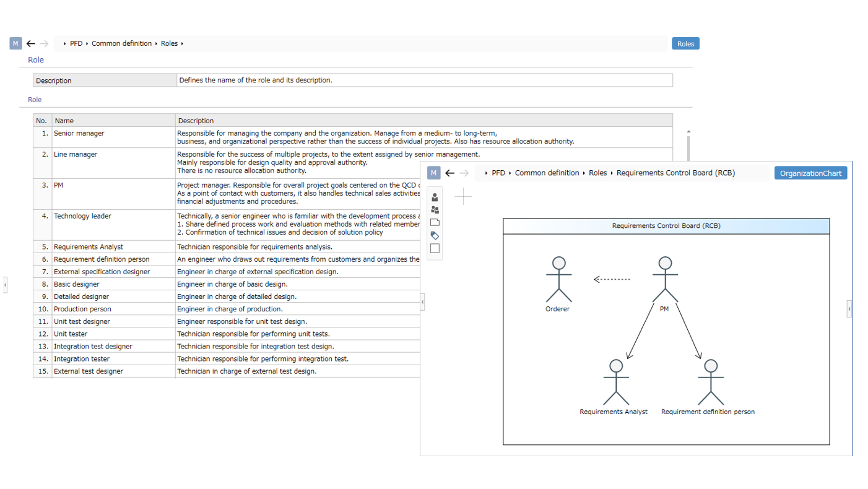This screenshot has width=868, height=489.
Task: Open breadcrumb arrow before PFD in RCB window
Action: (487, 173)
